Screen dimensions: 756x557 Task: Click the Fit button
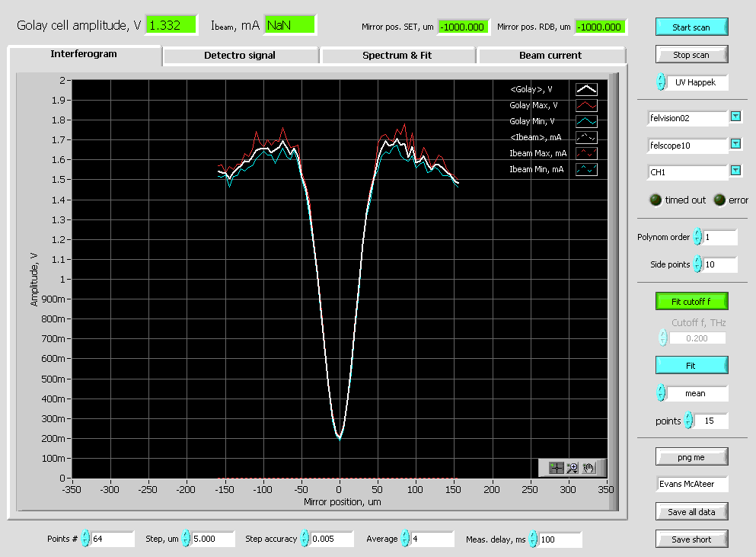pos(691,366)
